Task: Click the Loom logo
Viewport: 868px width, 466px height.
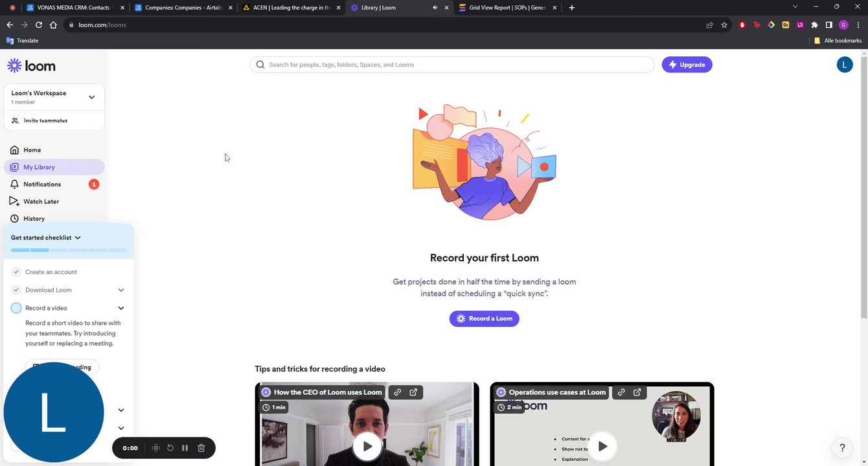Action: 31,65
